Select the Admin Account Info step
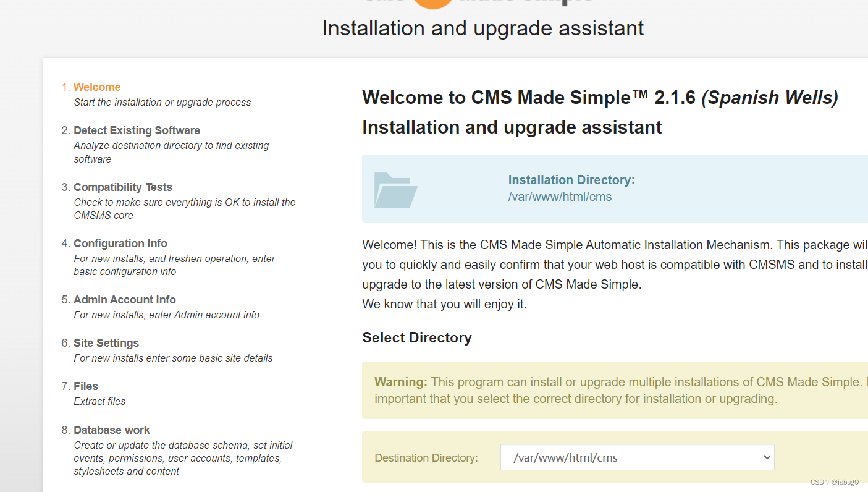 125,300
